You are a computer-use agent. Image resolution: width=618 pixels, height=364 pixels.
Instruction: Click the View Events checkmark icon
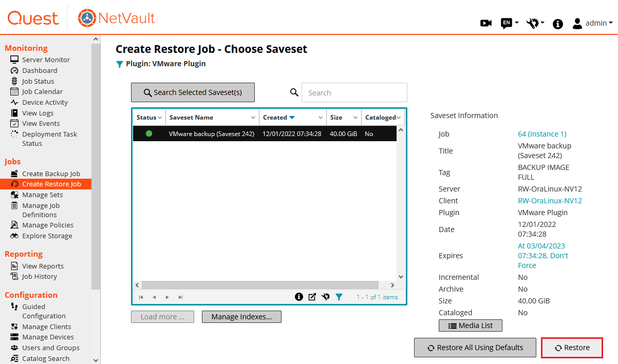click(14, 123)
